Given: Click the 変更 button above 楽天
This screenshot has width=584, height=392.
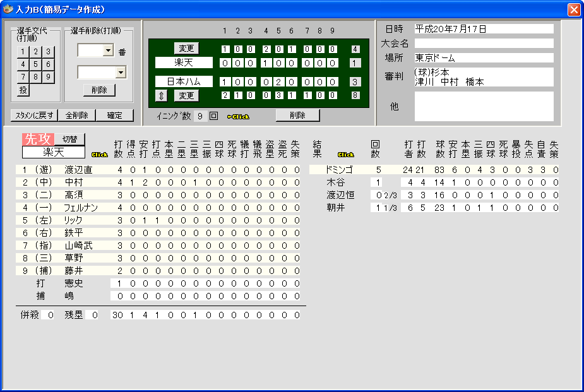Looking at the screenshot, I should tap(187, 49).
